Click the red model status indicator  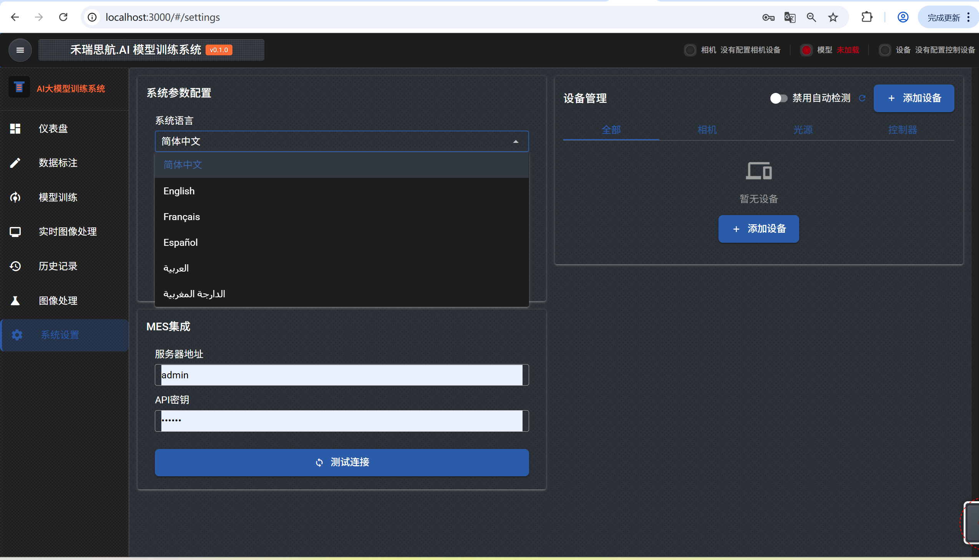tap(806, 50)
